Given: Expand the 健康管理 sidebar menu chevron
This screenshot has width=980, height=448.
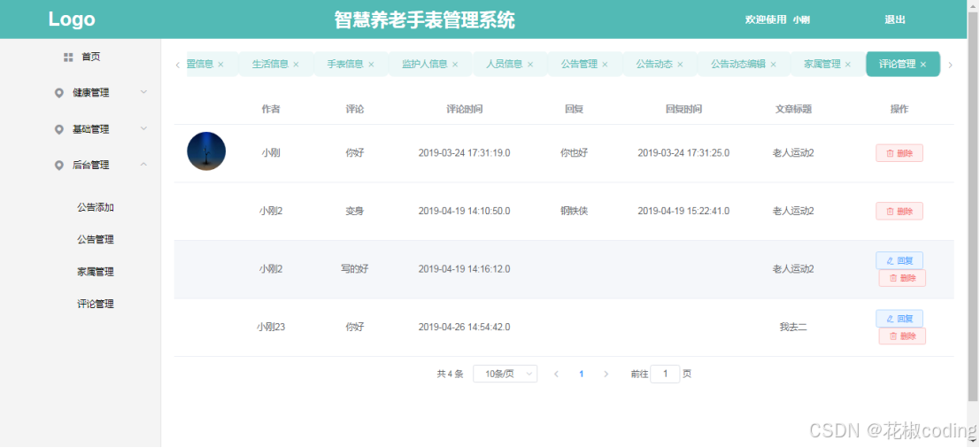Looking at the screenshot, I should [143, 92].
